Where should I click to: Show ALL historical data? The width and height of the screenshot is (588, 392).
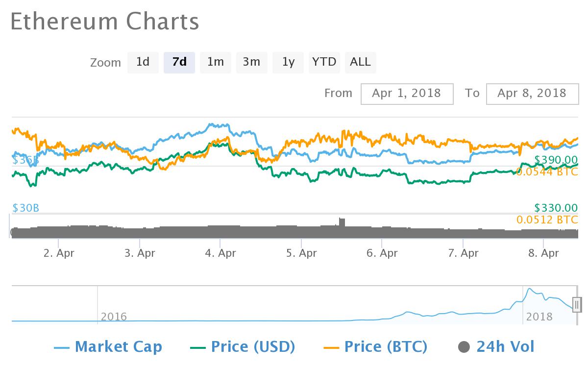pos(361,62)
